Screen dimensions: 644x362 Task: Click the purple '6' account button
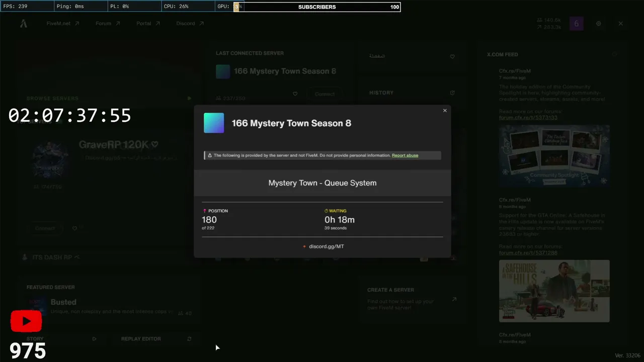[577, 24]
